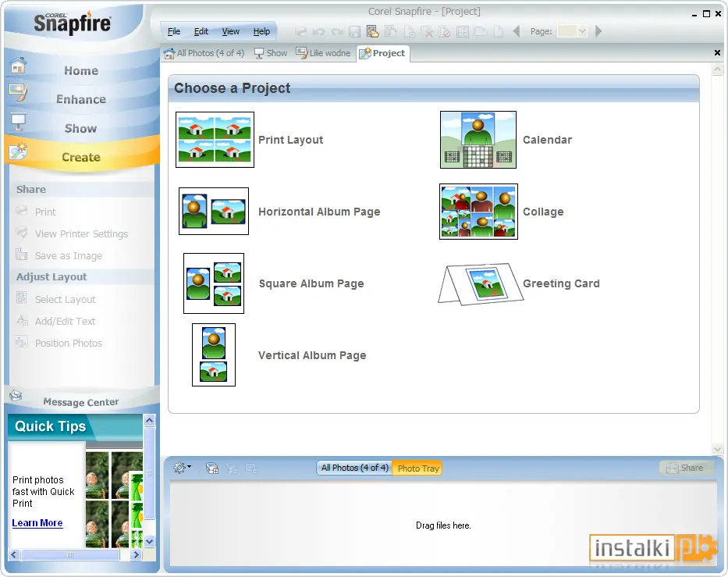Choose the Print Layout project thumbnail
This screenshot has width=728, height=577.
[215, 140]
